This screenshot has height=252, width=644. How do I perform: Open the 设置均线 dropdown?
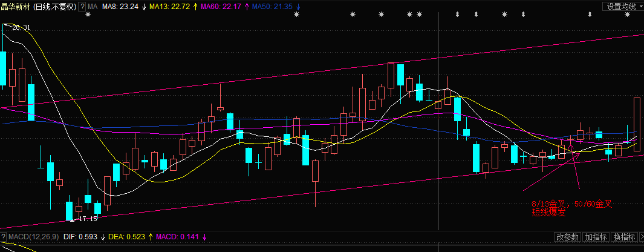622,6
